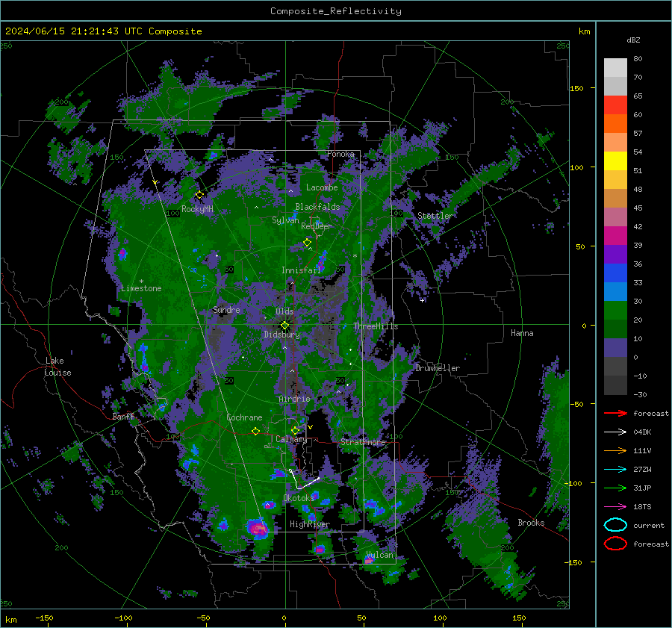This screenshot has height=628, width=672.
Task: Click the bright yellow 54 dBZ swatch
Action: coord(615,161)
